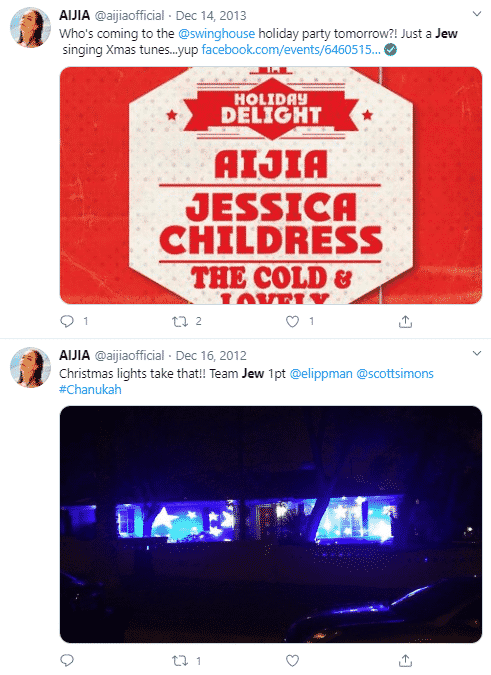Screen dimensions: 491x675
Task: Retweet the Christmas lights tweet
Action: point(179,660)
